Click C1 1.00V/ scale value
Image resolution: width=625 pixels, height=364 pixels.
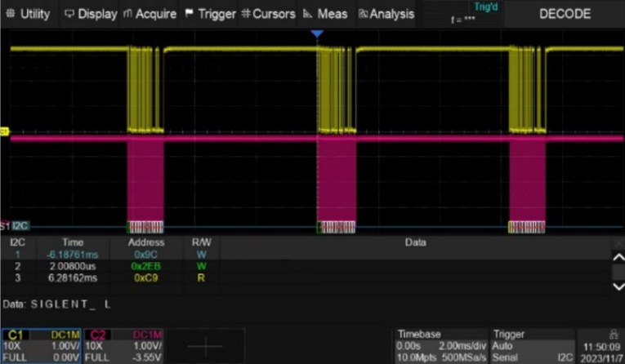tap(65, 346)
